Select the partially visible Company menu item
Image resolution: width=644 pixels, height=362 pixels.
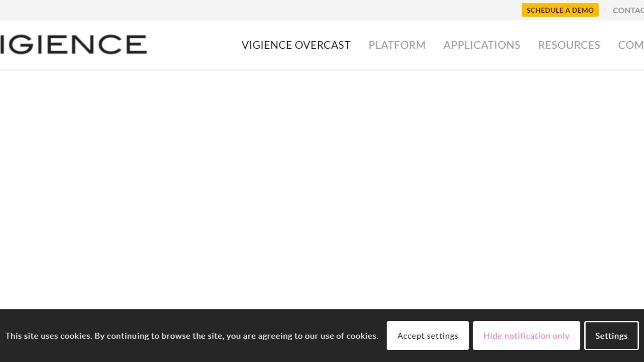(x=631, y=45)
